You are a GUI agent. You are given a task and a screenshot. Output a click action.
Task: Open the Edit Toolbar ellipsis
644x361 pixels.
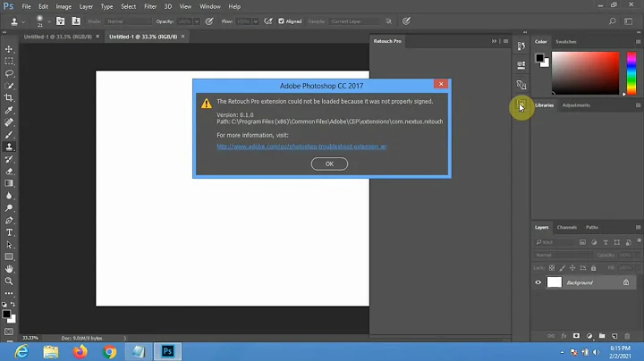[9, 294]
